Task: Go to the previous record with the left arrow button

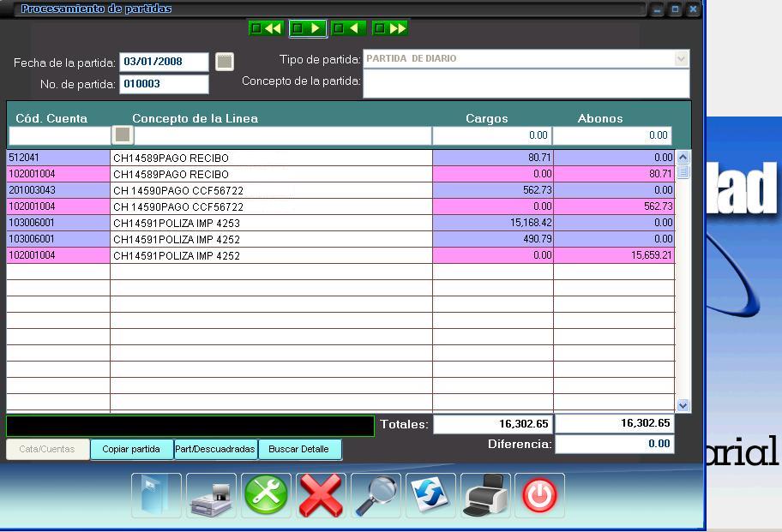Action: pos(349,28)
